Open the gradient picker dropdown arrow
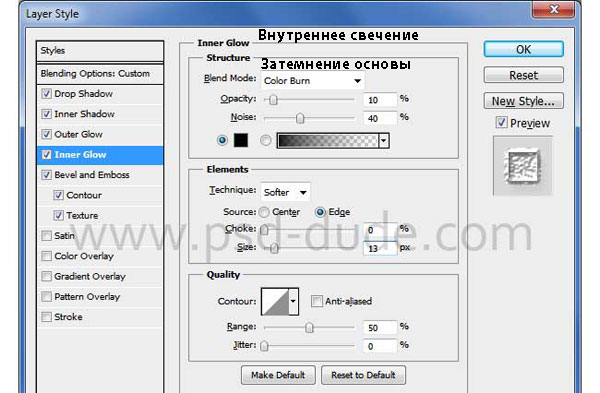Image resolution: width=600 pixels, height=393 pixels. (x=384, y=140)
